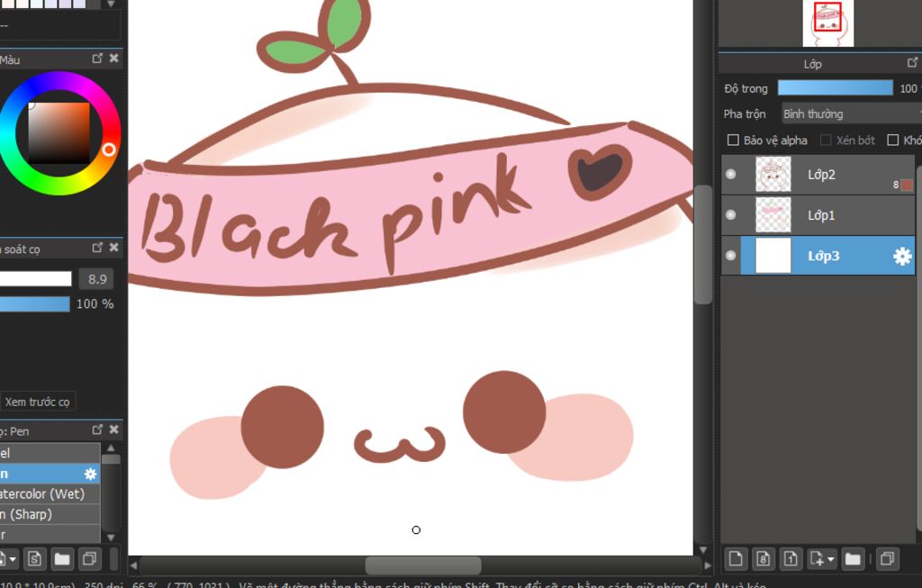
Task: Add a new color layer
Action: (x=735, y=558)
